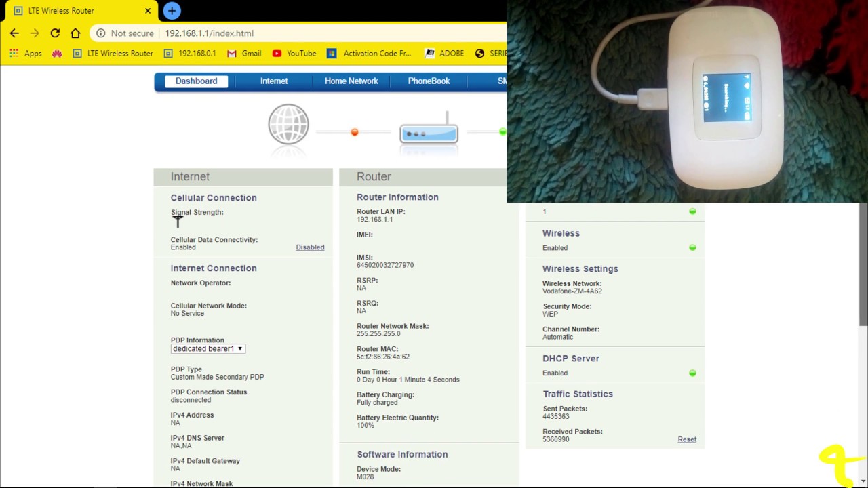Click the Custom Made Secondary PDP text
This screenshot has width=868, height=488.
(x=217, y=377)
